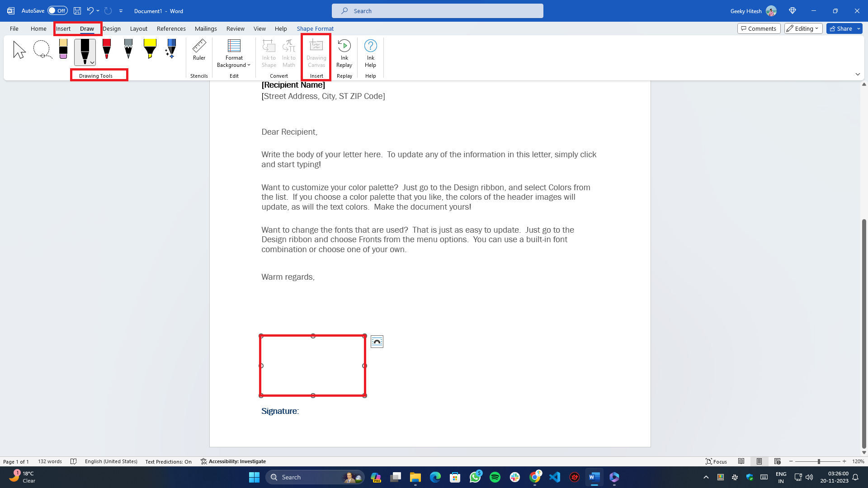Select the red pen
Screen dimensions: 868x488
click(107, 49)
